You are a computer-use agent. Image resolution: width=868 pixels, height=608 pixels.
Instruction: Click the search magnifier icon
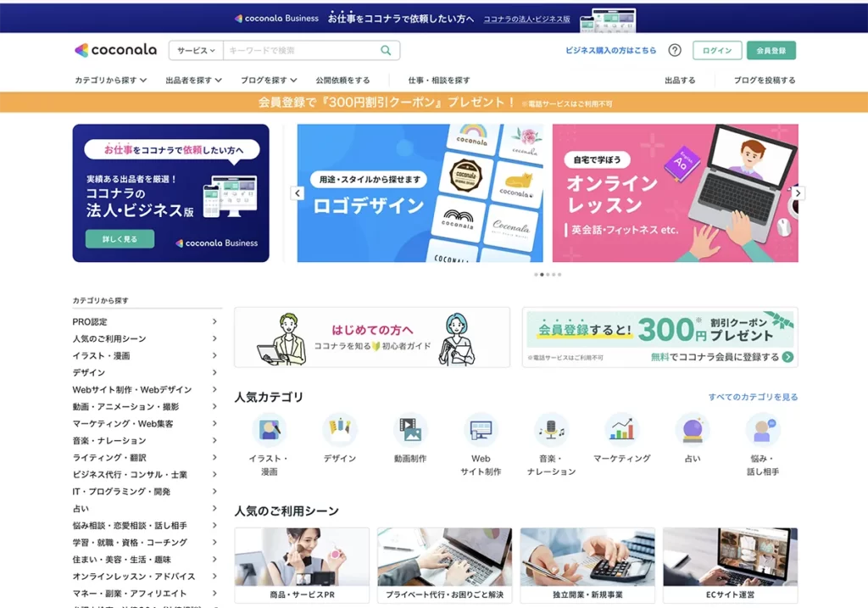pyautogui.click(x=386, y=50)
